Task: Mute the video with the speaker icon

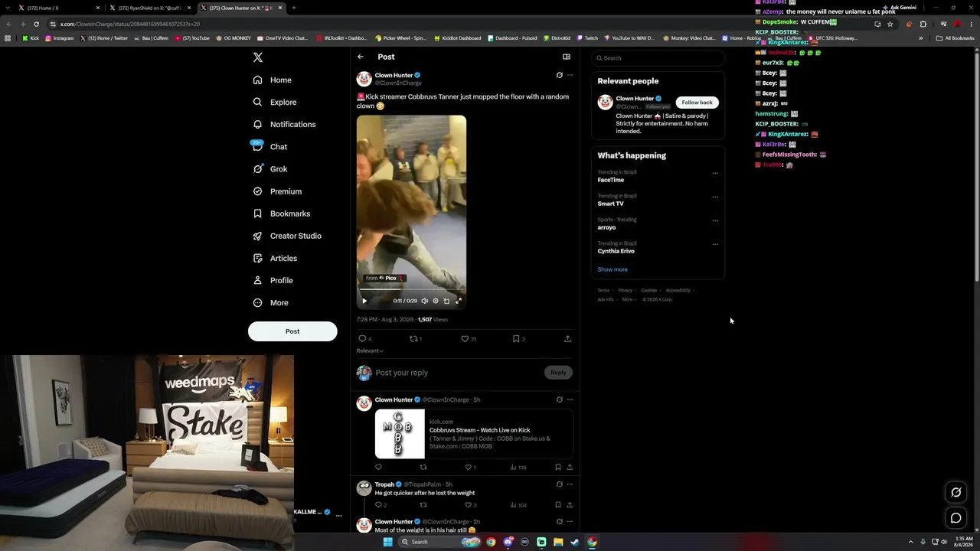Action: (x=425, y=301)
